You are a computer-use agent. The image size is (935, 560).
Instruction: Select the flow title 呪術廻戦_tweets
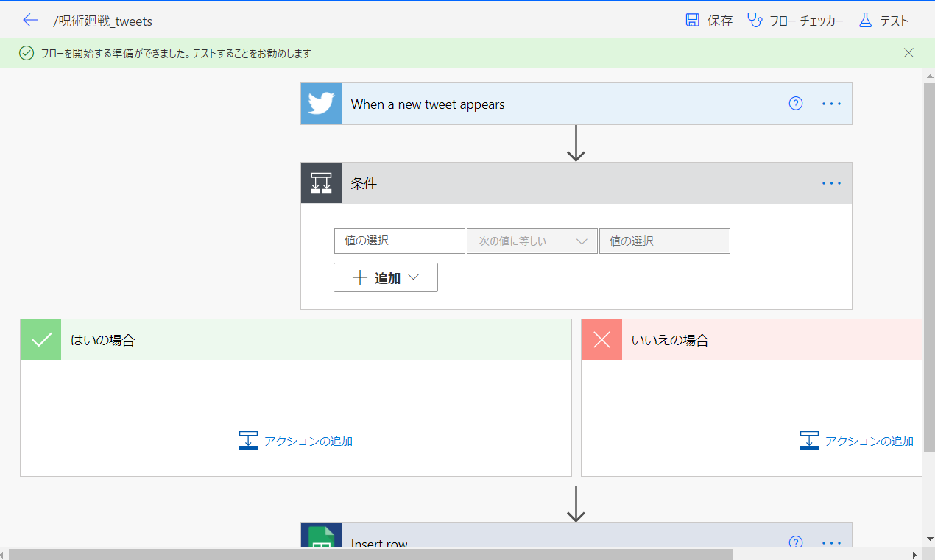click(103, 21)
